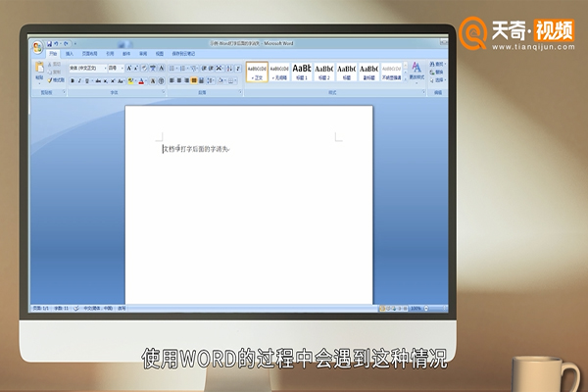Screen dimensions: 588x392
Task: Redo action in Quick Access toolbar
Action: (66, 44)
